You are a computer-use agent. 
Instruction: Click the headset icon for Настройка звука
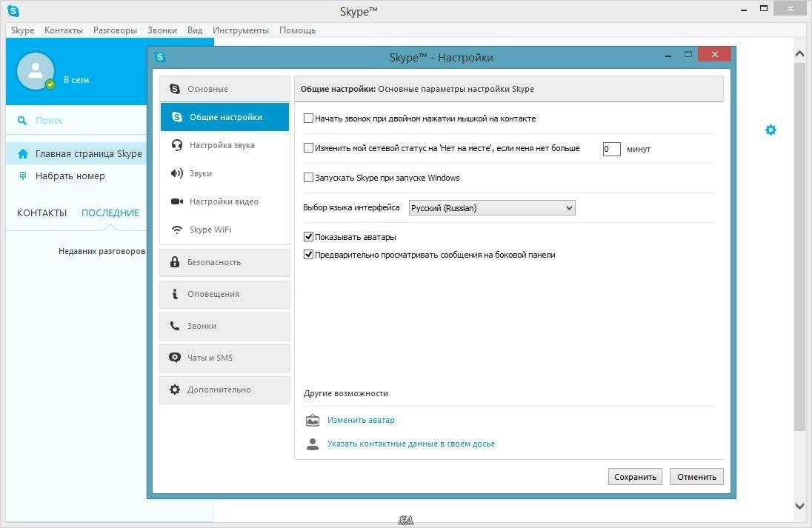177,145
